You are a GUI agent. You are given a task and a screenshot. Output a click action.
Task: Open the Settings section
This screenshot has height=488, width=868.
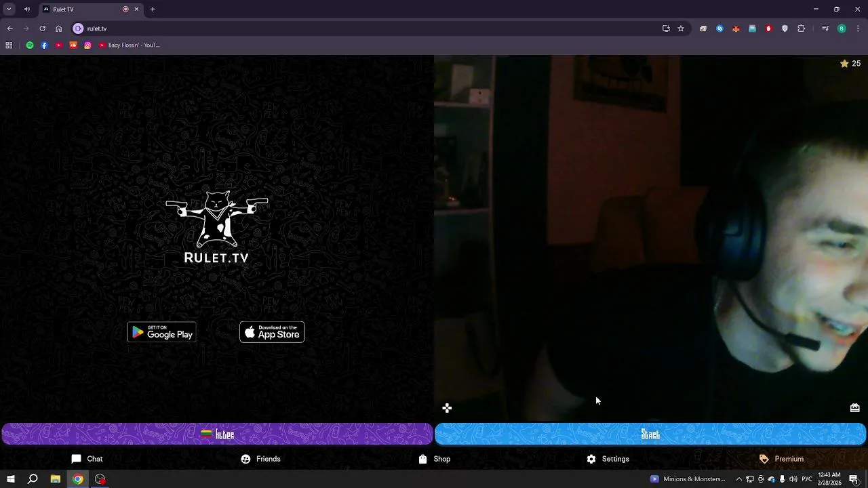(x=608, y=459)
